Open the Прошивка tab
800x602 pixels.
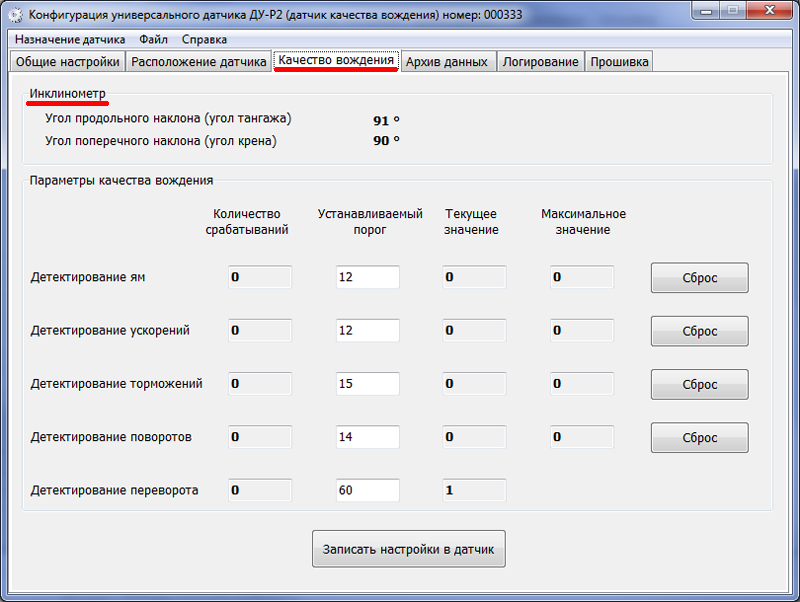(619, 62)
